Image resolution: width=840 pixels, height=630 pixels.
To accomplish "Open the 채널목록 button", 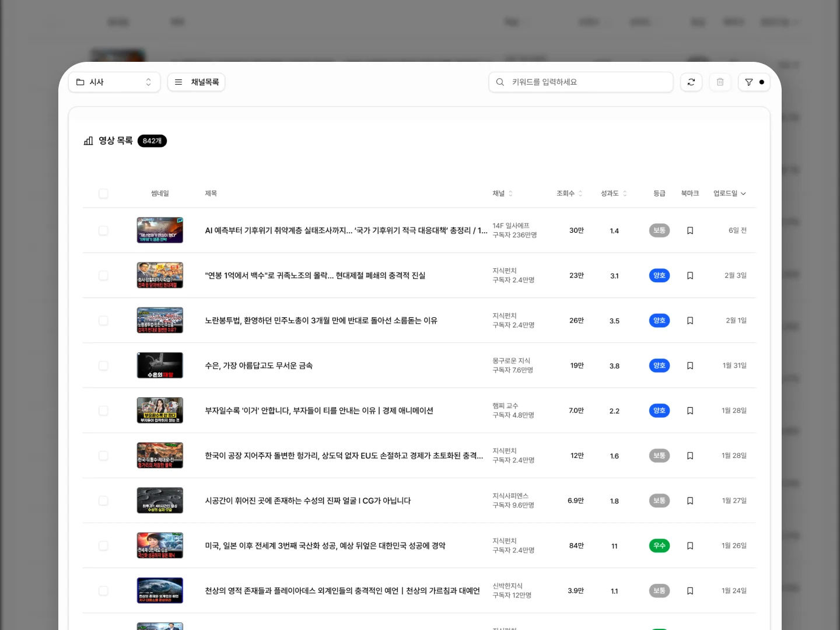I will pyautogui.click(x=196, y=82).
